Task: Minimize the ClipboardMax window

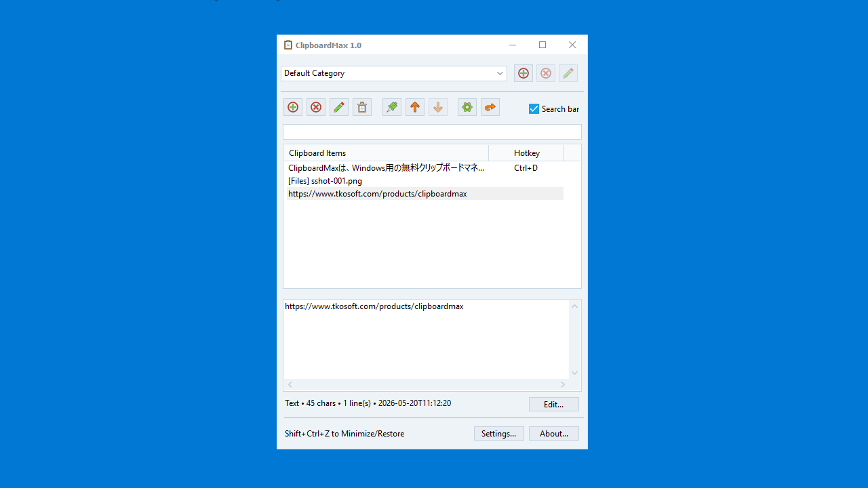Action: 513,45
